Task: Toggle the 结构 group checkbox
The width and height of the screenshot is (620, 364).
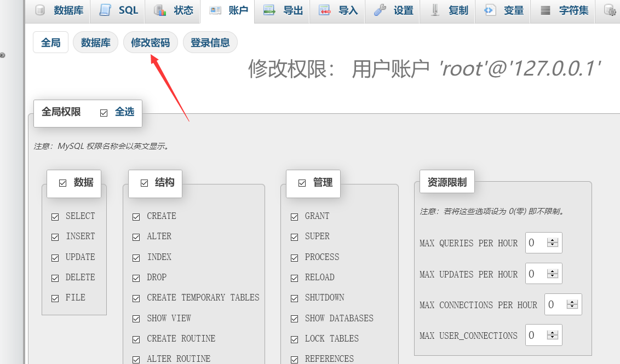Action: click(x=145, y=183)
